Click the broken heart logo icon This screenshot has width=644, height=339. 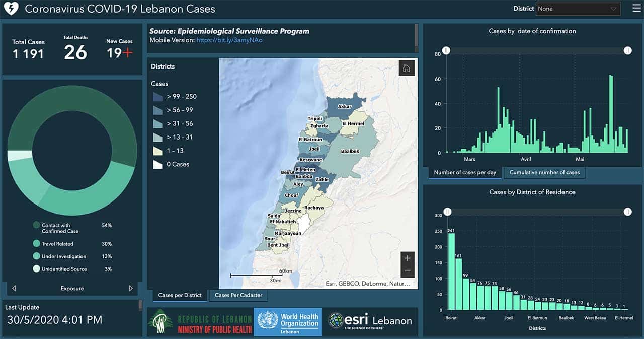11,9
